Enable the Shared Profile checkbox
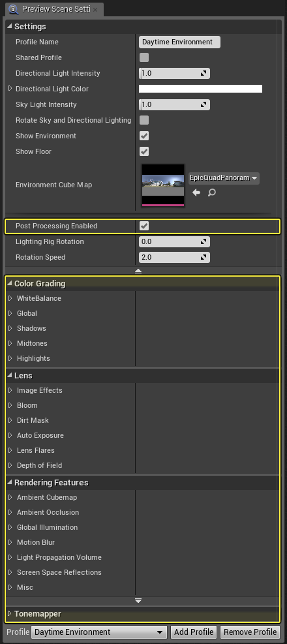This screenshot has height=644, width=287. point(144,57)
